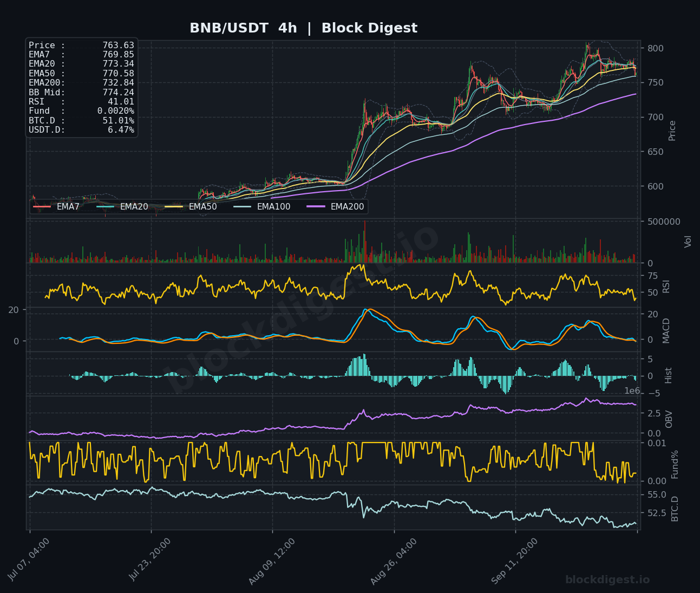The width and height of the screenshot is (700, 593).
Task: Click the Price axis label
Action: [x=672, y=131]
